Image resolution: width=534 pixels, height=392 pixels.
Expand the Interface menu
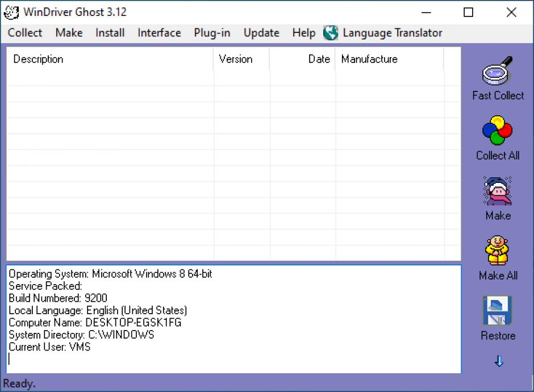point(159,33)
